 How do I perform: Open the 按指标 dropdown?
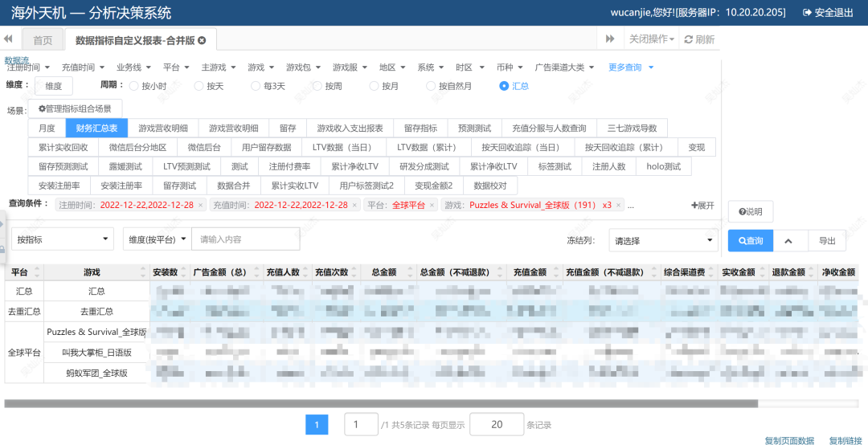pos(63,239)
